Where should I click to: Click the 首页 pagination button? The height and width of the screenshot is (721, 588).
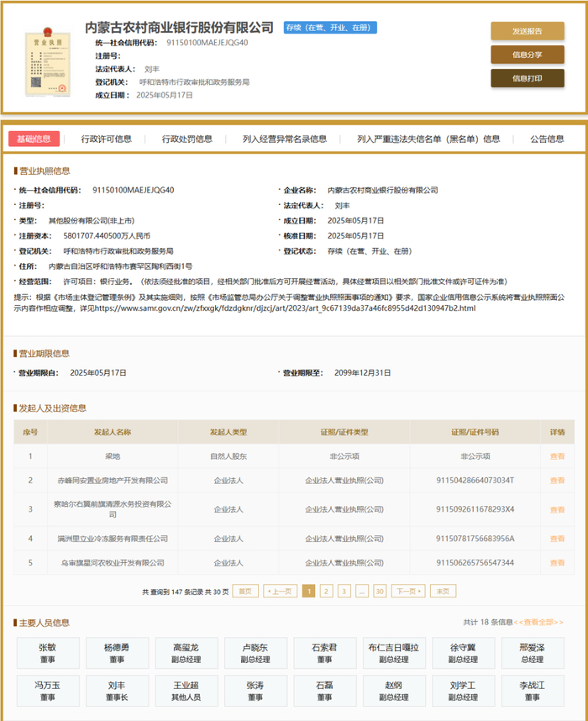pos(245,592)
